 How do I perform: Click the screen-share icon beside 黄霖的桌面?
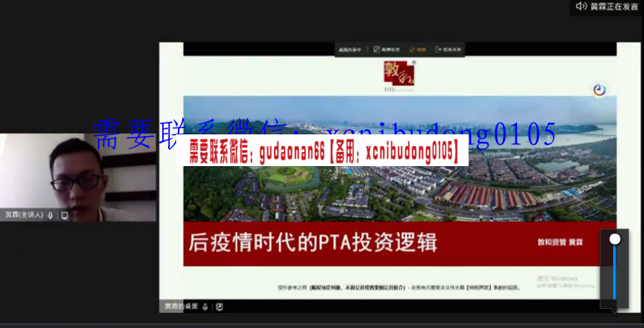coord(220,306)
